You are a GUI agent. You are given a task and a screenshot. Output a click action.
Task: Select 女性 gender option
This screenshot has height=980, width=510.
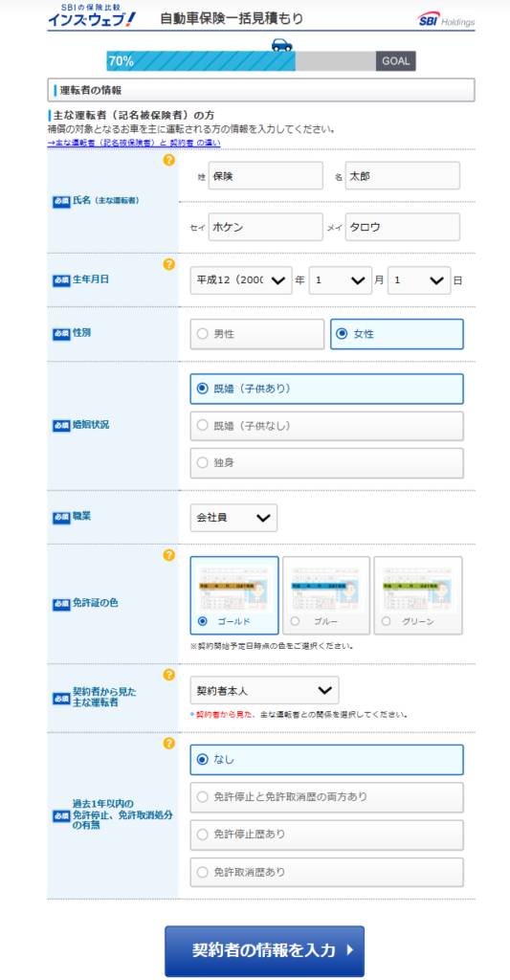(397, 334)
